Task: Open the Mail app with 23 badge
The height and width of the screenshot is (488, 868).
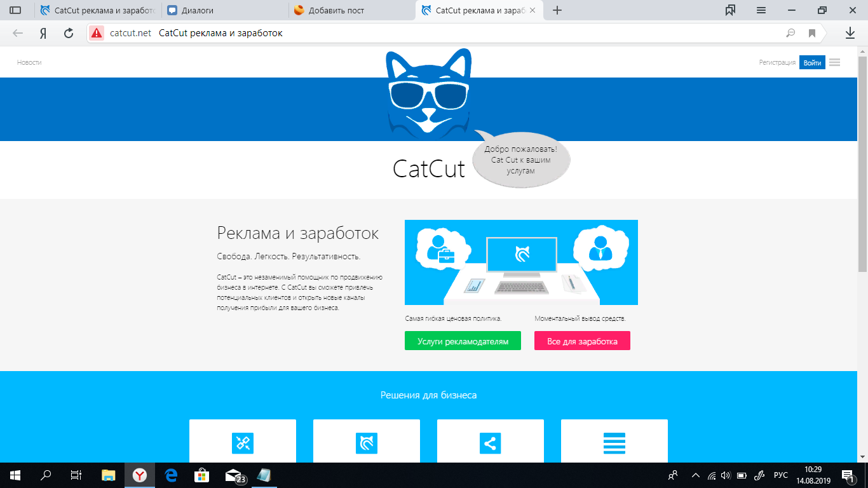Action: point(234,475)
